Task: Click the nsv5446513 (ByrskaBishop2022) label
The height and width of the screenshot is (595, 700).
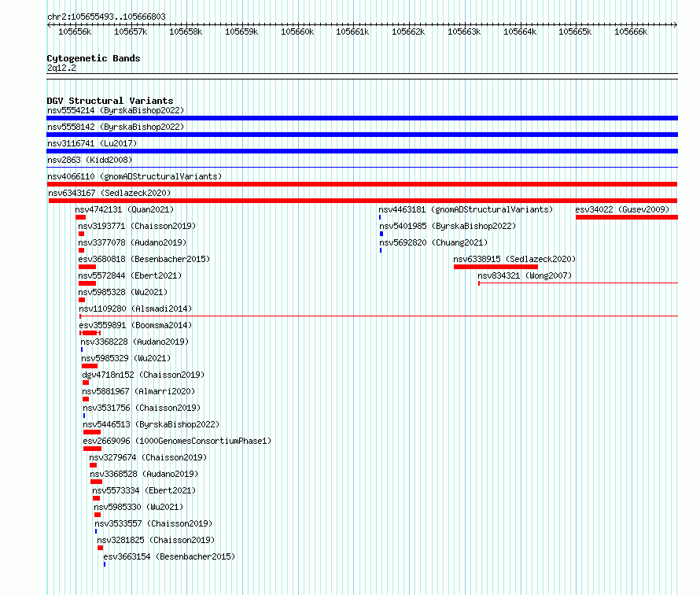Action: point(151,424)
